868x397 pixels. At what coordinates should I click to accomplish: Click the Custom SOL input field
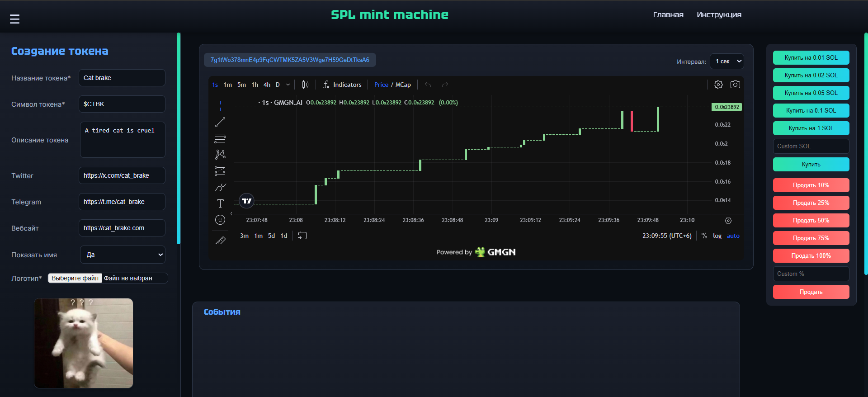coord(811,146)
